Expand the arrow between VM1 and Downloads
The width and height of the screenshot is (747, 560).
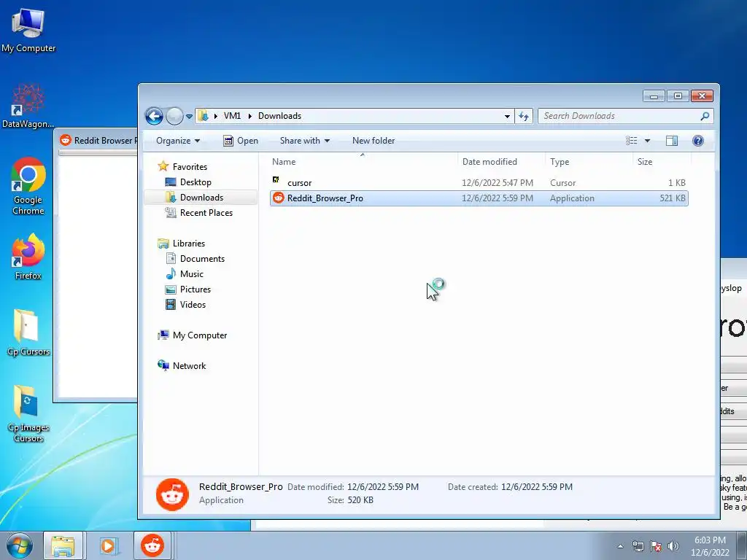[249, 116]
